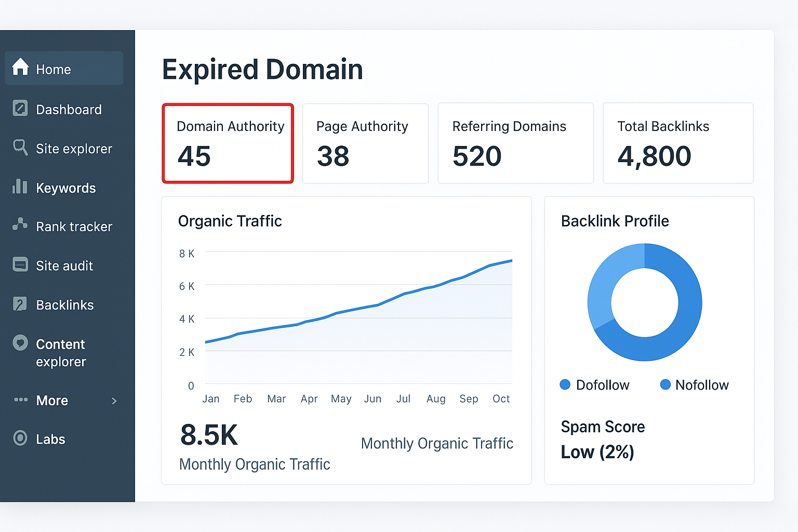Click the Home house icon
The image size is (798, 532).
tap(20, 67)
